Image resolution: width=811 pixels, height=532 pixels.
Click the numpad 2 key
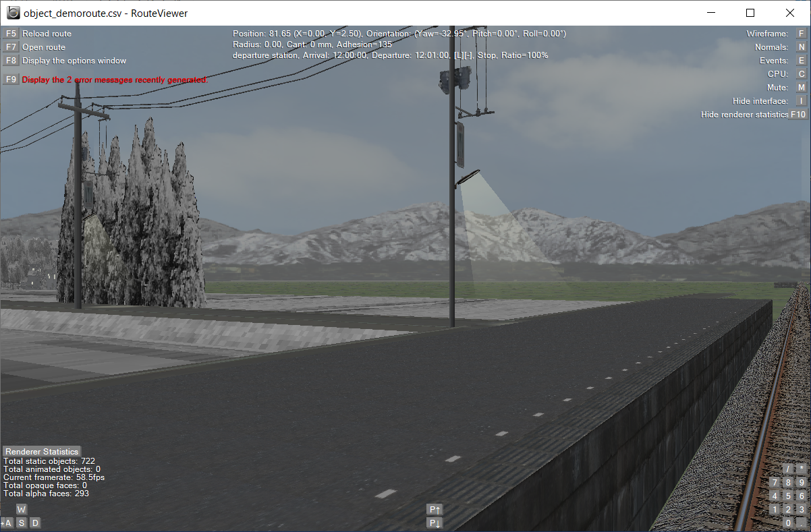point(788,509)
